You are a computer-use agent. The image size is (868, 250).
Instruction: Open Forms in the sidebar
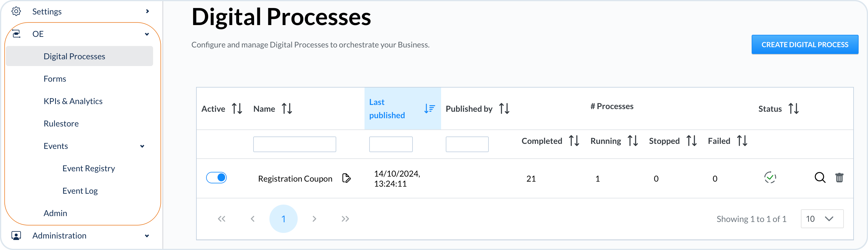click(x=55, y=79)
